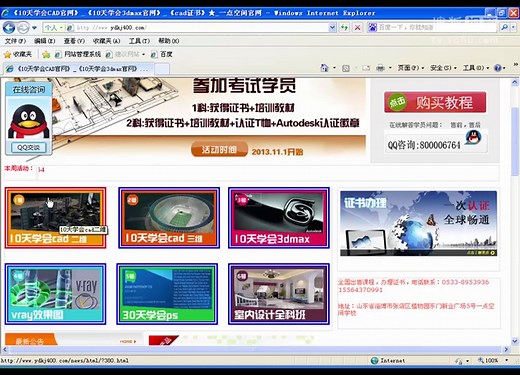Click the Home page icon in command bar

[324, 68]
